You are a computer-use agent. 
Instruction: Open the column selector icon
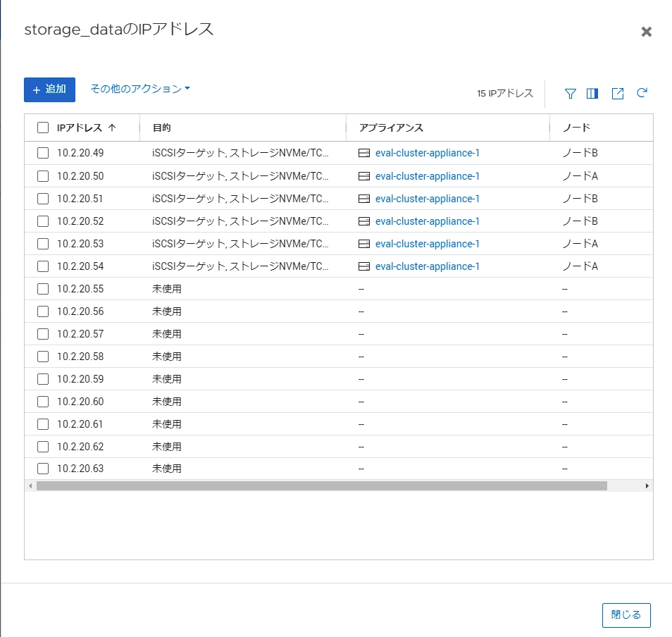(x=592, y=93)
